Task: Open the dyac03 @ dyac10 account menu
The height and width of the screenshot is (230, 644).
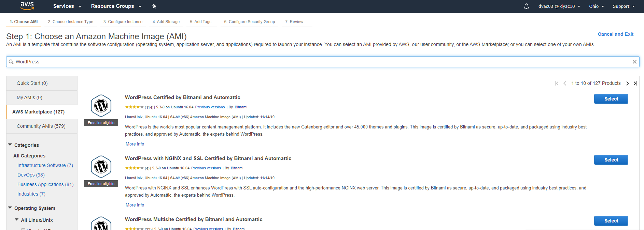Action: [559, 6]
